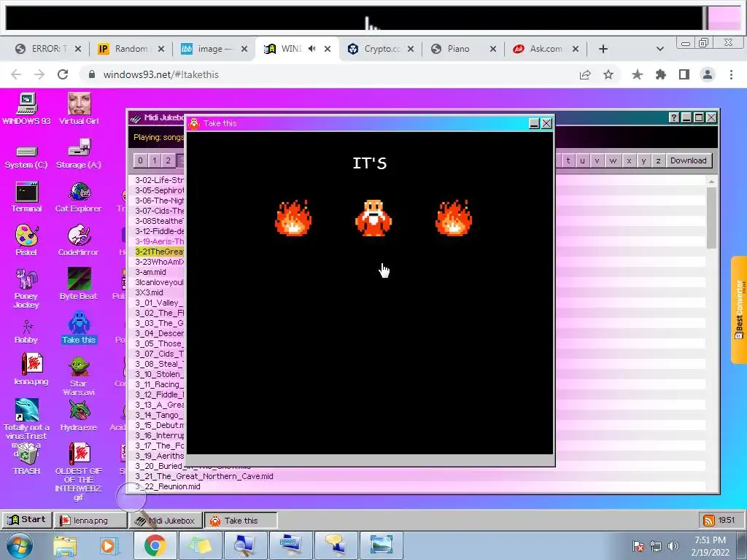This screenshot has width=747, height=560.
Task: Switch to the ERROR tab
Action: tap(47, 49)
